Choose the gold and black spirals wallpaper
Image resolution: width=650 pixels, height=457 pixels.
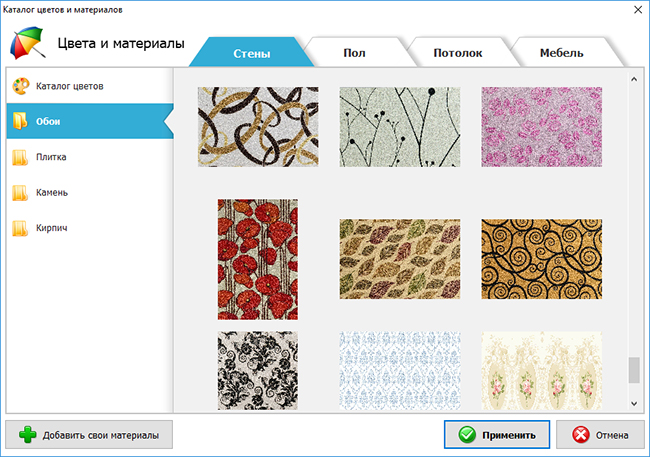click(x=541, y=259)
